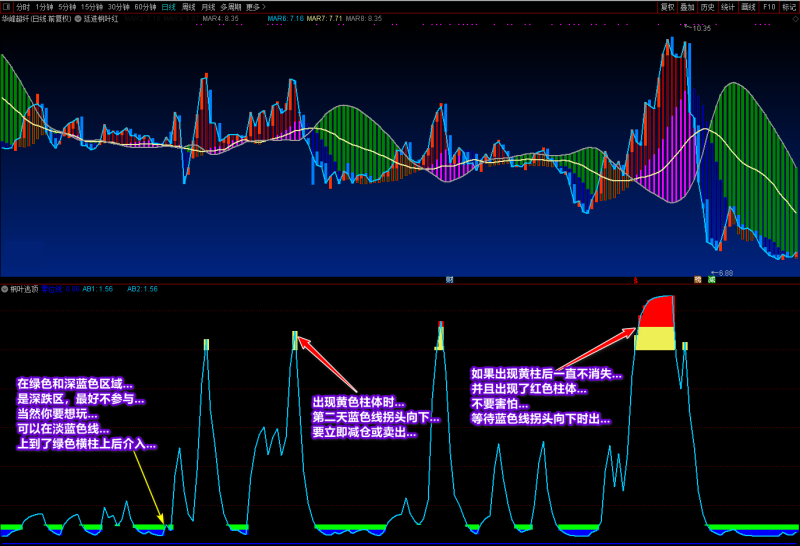Expand the 更多 periods dropdown

[x=256, y=6]
